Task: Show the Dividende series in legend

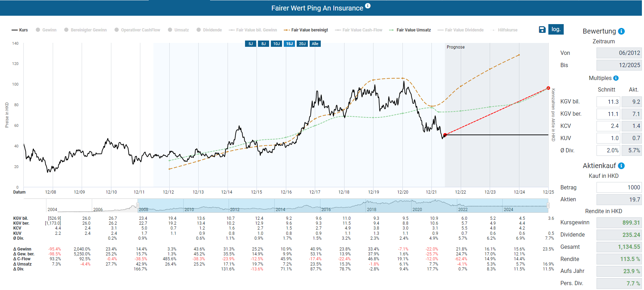Action: click(x=209, y=30)
